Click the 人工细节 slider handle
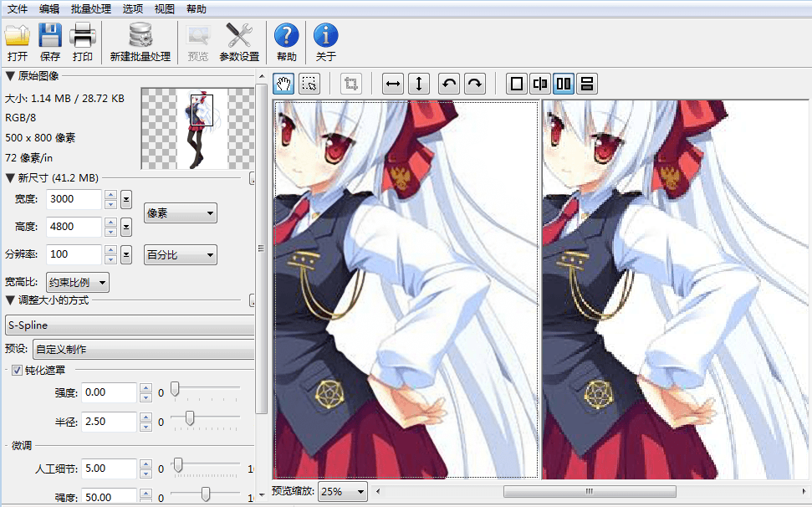 tap(178, 465)
